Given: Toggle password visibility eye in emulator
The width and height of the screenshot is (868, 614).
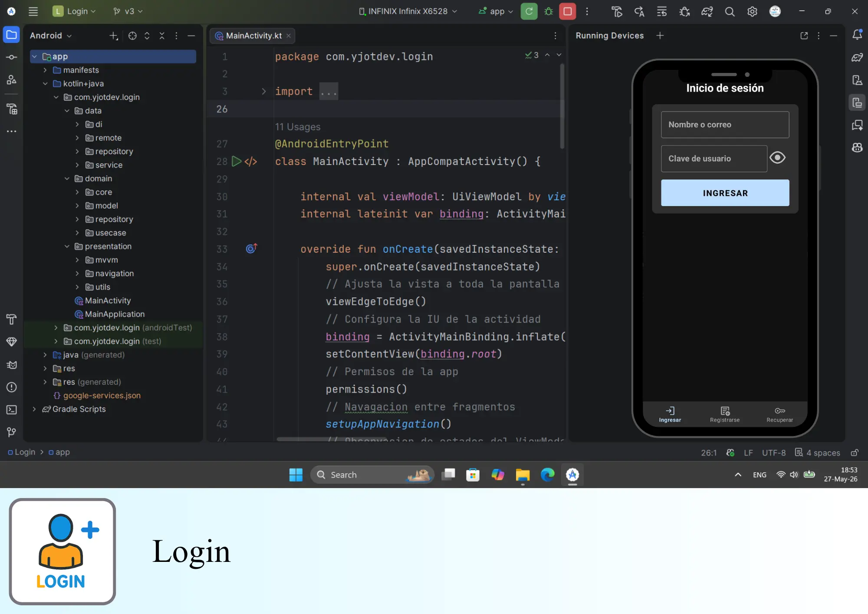Looking at the screenshot, I should [777, 158].
